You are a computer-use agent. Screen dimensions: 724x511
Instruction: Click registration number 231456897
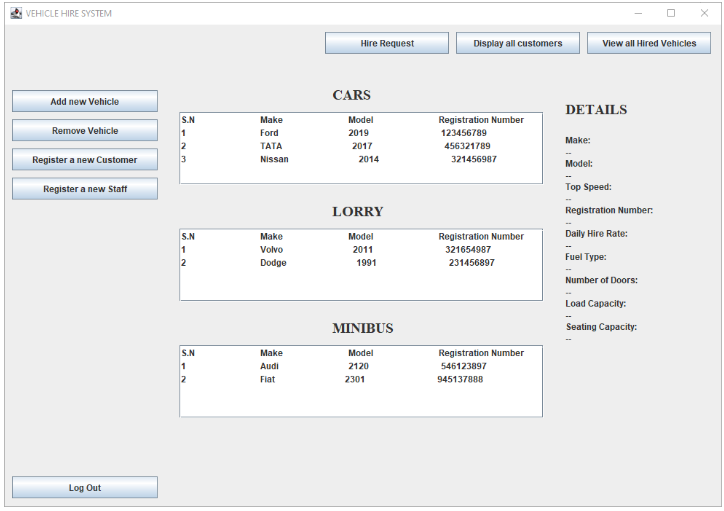click(x=471, y=263)
